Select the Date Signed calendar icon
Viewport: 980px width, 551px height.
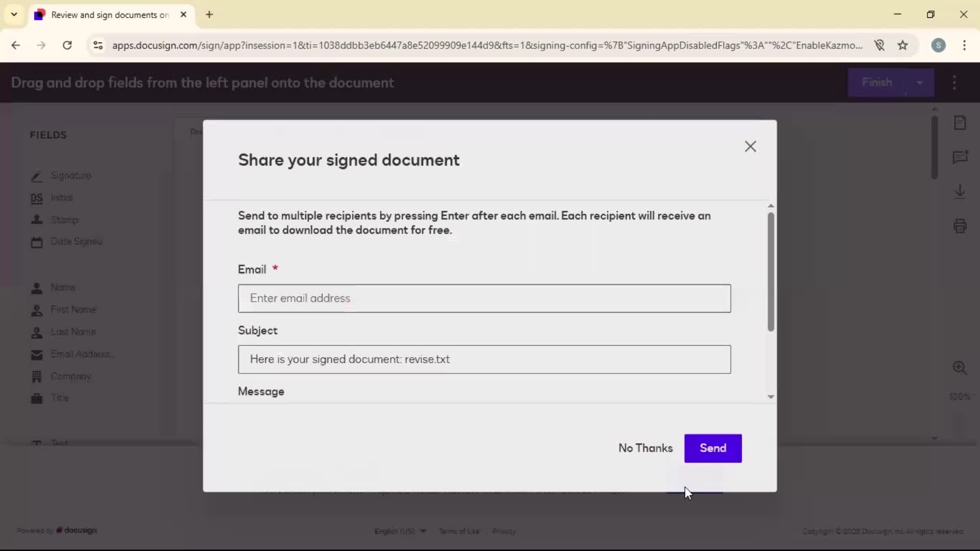37,242
